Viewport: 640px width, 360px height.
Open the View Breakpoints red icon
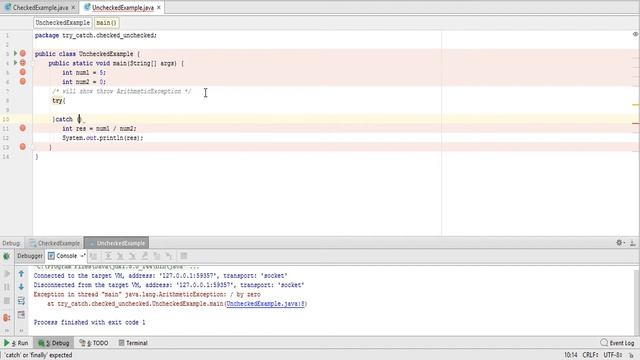tap(7, 317)
